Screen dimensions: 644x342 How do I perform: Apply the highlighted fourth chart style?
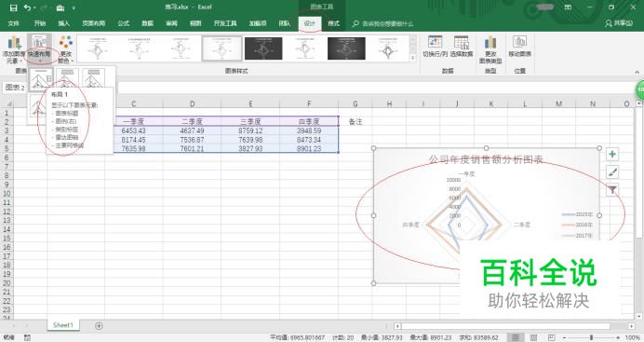click(x=221, y=48)
